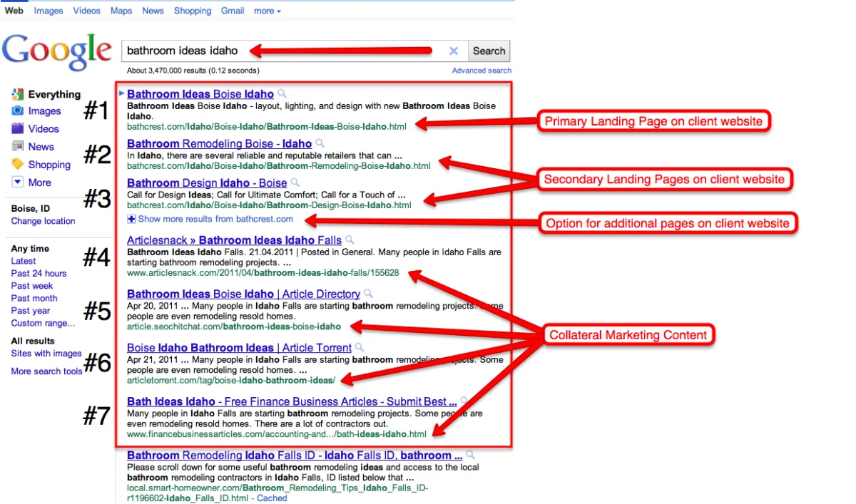This screenshot has width=856, height=504.
Task: Click the Change location link
Action: (43, 221)
